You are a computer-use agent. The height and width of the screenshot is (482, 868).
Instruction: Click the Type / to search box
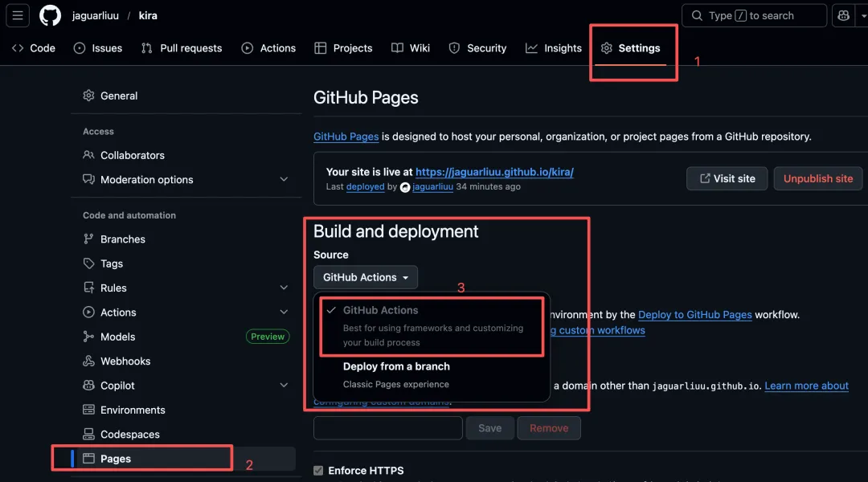tap(754, 15)
